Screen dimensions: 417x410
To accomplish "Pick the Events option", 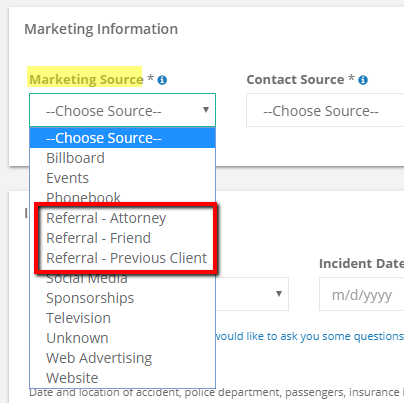I will 123,178.
